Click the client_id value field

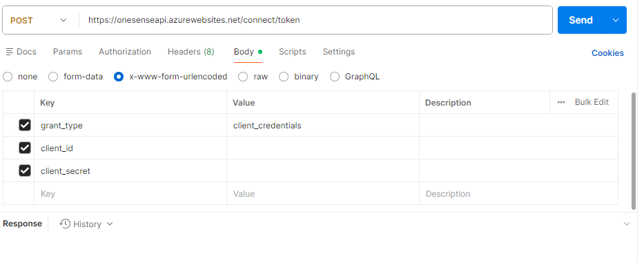323,148
